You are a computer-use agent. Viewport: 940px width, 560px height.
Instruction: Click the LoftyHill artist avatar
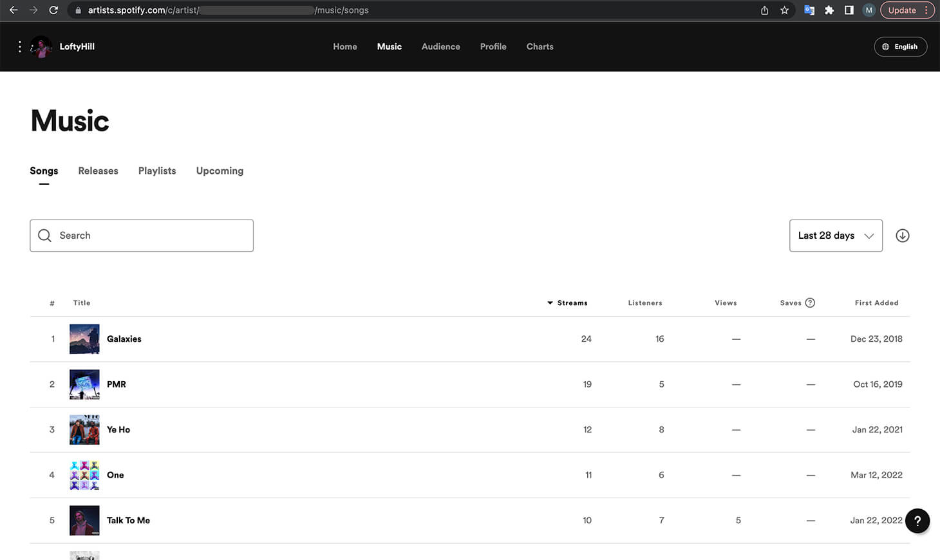[x=41, y=46]
